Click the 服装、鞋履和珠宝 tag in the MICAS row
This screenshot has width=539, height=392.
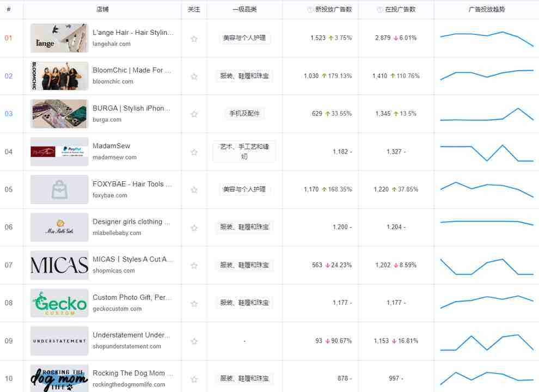pos(244,265)
